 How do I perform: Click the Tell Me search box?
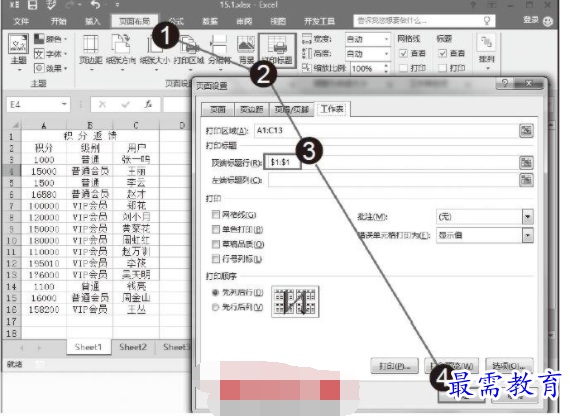pos(424,21)
